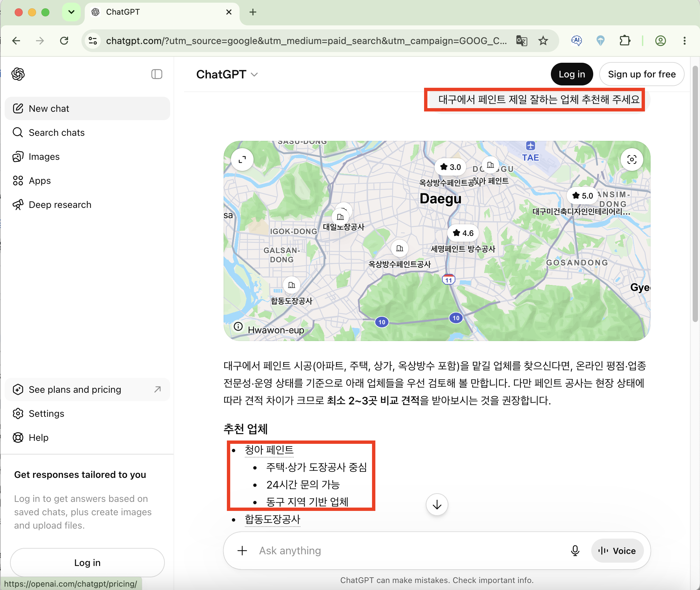Screen dimensions: 700x590
Task: Bookmark this page with the star icon
Action: click(x=543, y=41)
